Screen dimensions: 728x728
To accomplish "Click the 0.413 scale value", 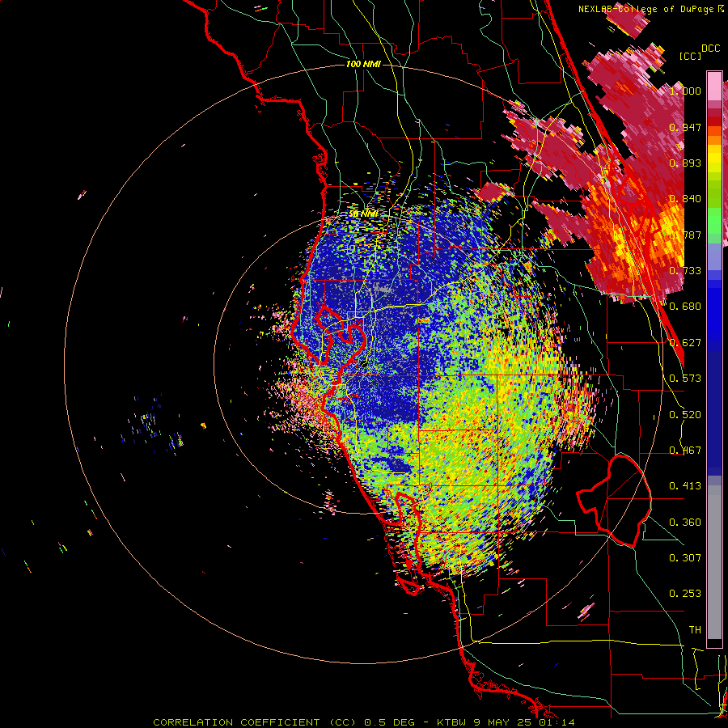I will click(x=685, y=486).
